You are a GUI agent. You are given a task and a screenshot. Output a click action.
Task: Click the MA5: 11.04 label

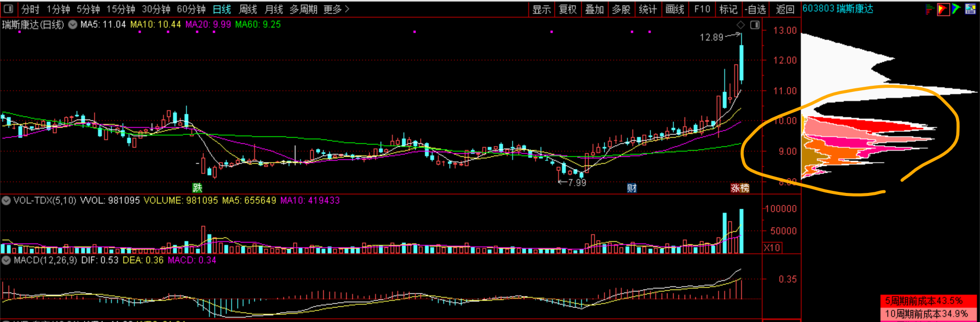(x=103, y=24)
